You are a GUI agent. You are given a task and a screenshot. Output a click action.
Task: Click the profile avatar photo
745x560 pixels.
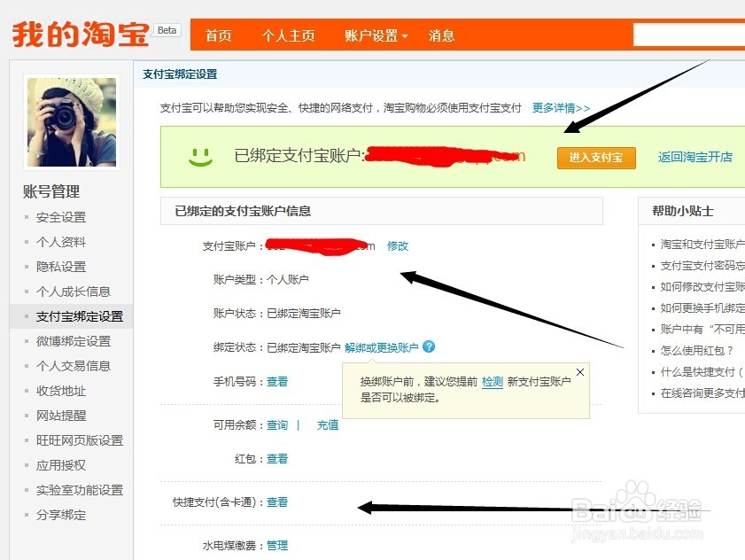click(72, 122)
